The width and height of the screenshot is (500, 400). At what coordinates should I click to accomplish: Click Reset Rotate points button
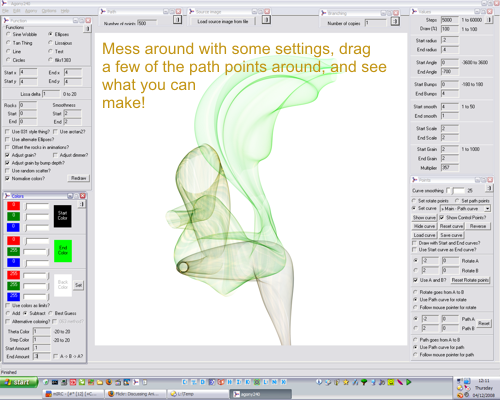coord(470,280)
